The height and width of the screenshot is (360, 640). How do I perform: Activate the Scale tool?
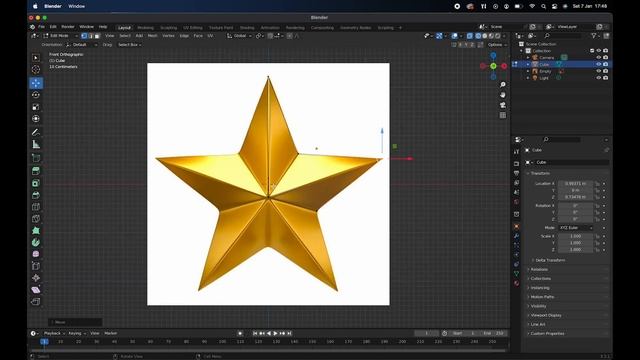click(x=36, y=107)
